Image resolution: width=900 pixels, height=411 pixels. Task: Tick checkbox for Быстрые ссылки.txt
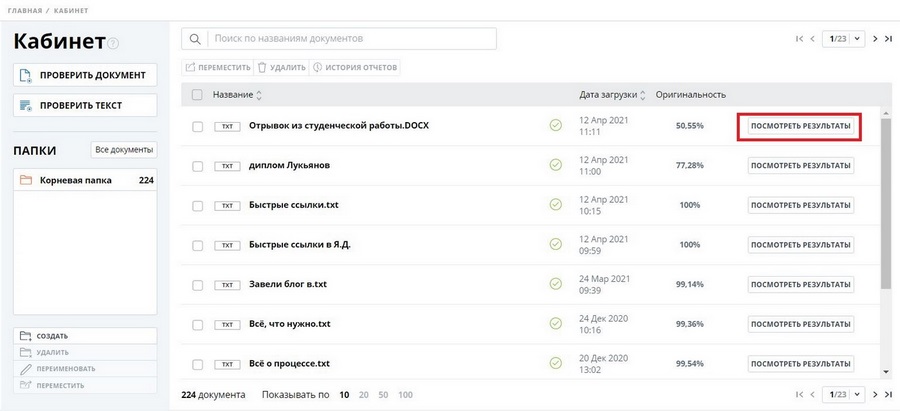(x=197, y=206)
